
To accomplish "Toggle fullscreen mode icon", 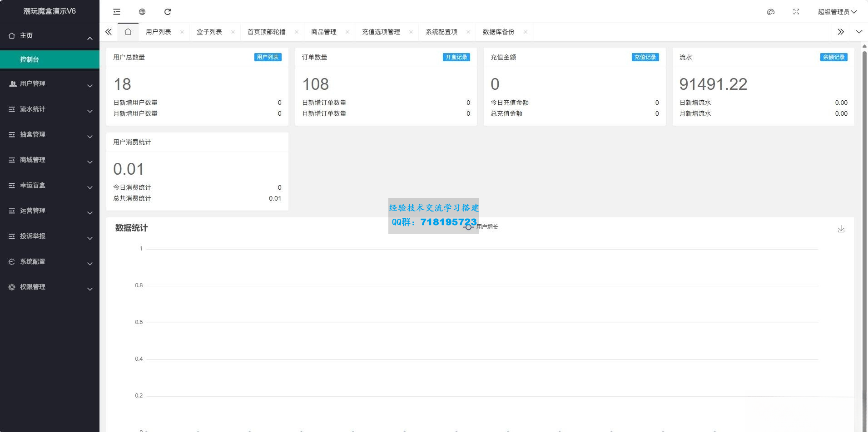I will coord(796,12).
